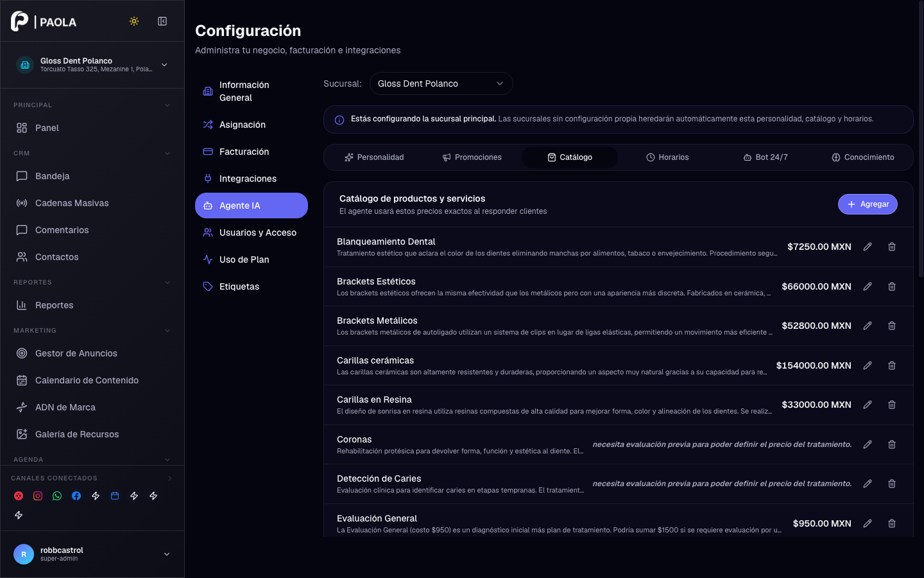Select Información General settings
The width and height of the screenshot is (924, 578).
coord(252,91)
